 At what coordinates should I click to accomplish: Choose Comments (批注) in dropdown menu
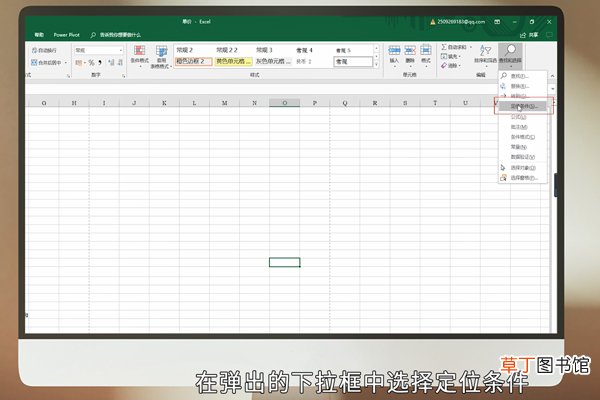click(x=523, y=127)
